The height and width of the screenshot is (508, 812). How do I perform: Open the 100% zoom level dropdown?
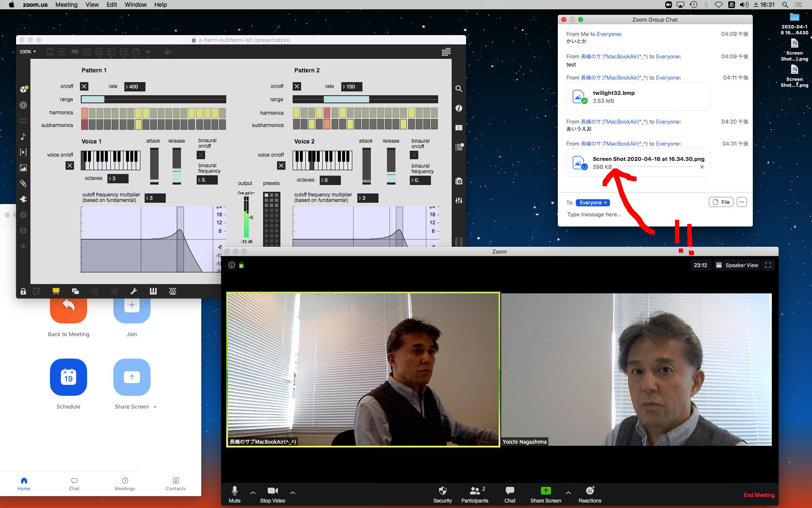[x=28, y=52]
